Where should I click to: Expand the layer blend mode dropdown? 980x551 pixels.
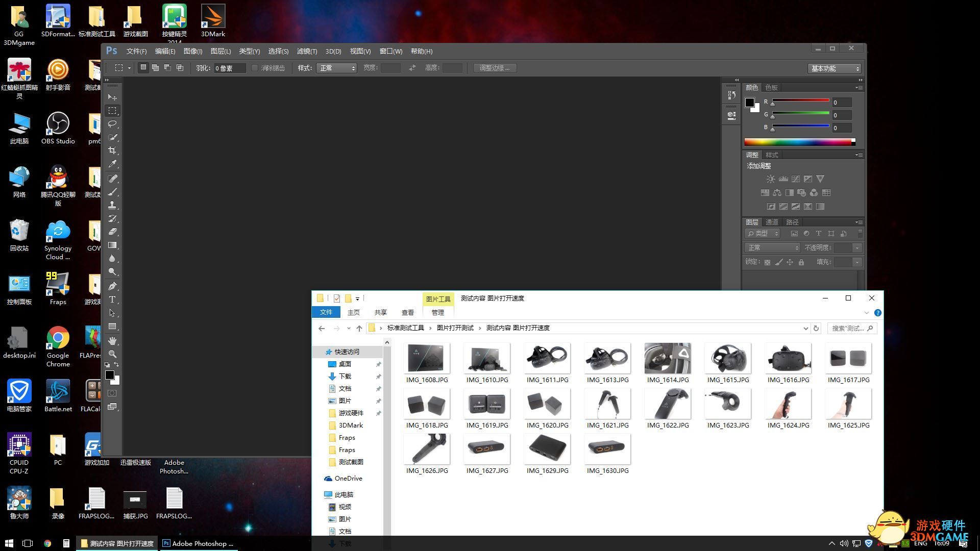pos(772,247)
